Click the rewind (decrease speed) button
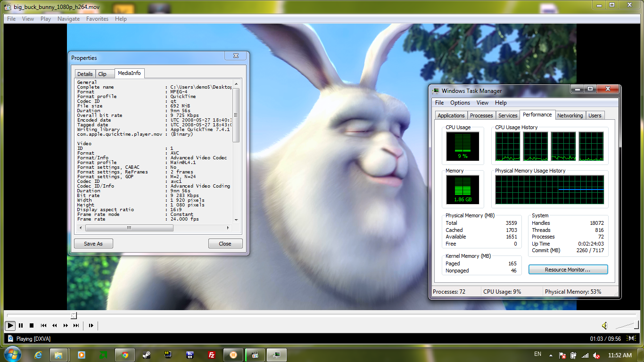The height and width of the screenshot is (362, 644). [x=54, y=325]
